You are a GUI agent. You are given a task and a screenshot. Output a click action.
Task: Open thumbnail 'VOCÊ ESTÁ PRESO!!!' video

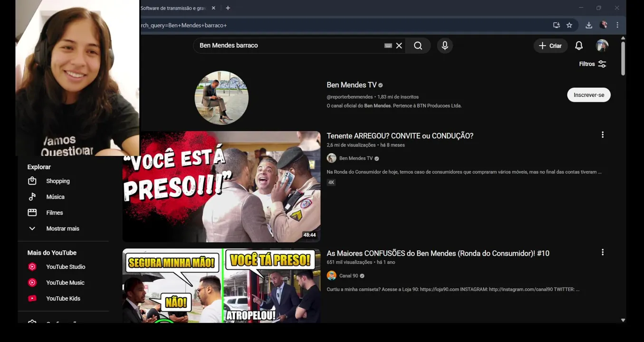[x=221, y=187]
